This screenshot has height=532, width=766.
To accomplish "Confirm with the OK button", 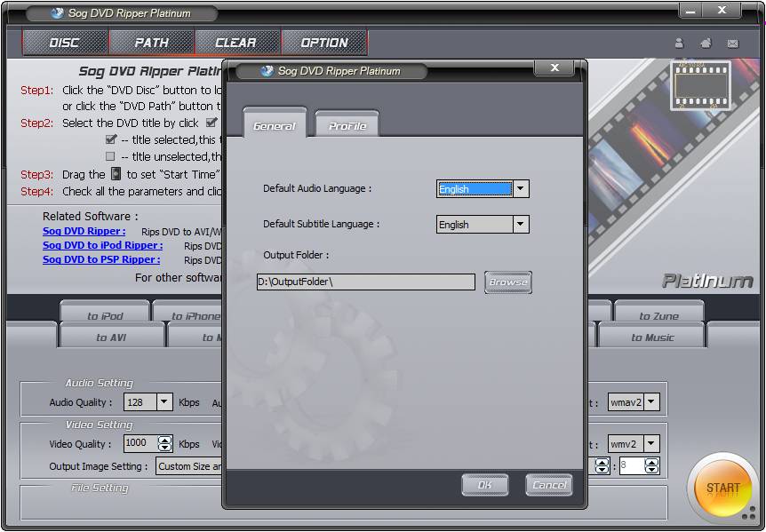I will click(484, 485).
